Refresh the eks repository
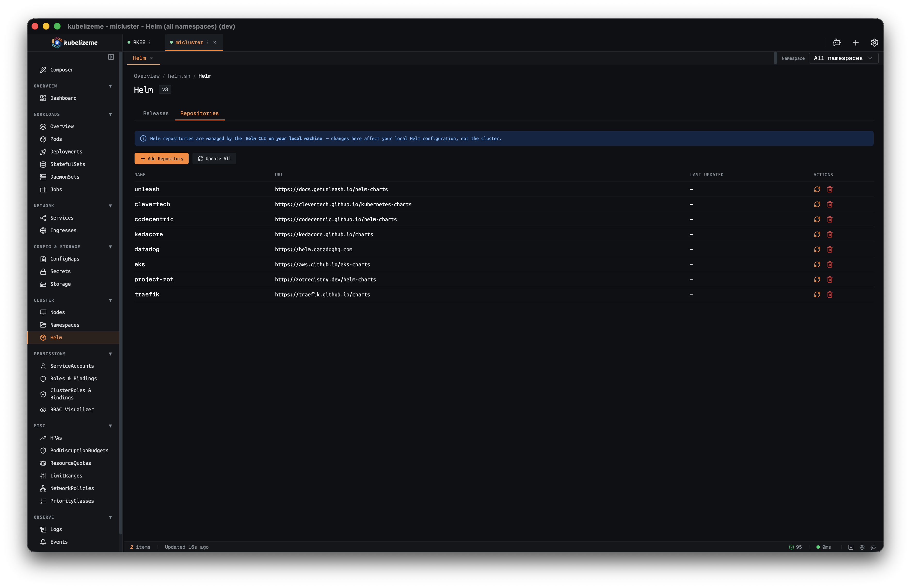The image size is (911, 588). [817, 264]
